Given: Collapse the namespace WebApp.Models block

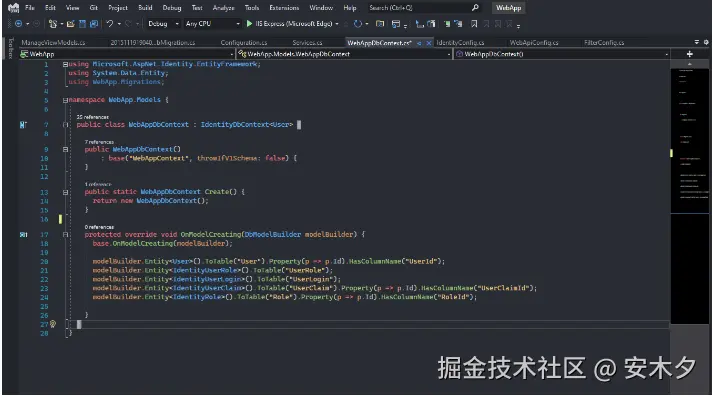Looking at the screenshot, I should coord(65,100).
